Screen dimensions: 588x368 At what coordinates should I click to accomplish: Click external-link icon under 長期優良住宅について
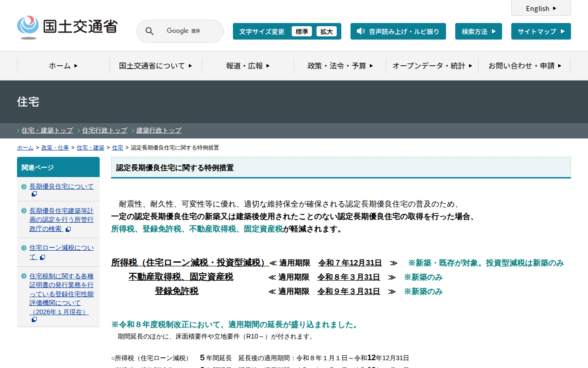(x=34, y=194)
